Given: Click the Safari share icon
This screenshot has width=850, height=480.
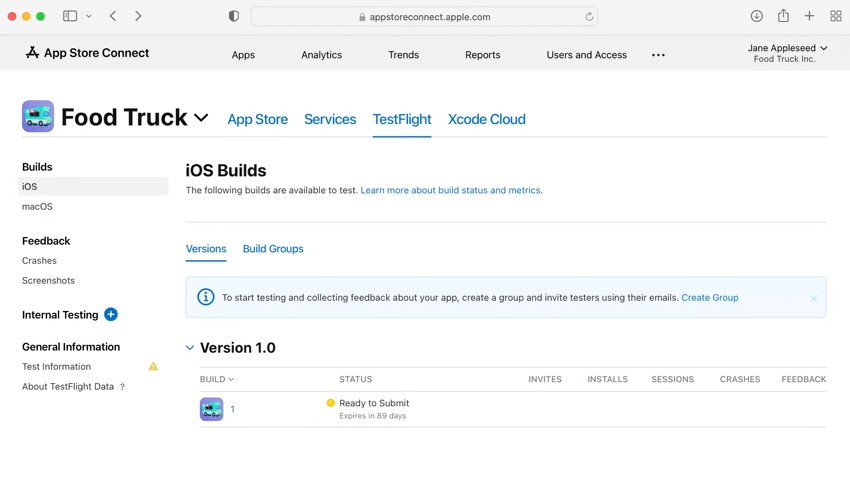Looking at the screenshot, I should pyautogui.click(x=783, y=16).
